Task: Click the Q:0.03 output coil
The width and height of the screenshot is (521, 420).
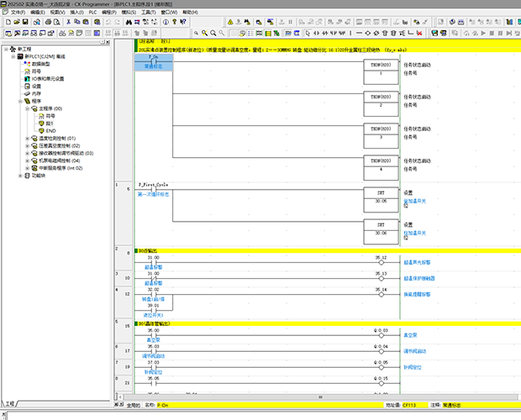Action: (382, 335)
